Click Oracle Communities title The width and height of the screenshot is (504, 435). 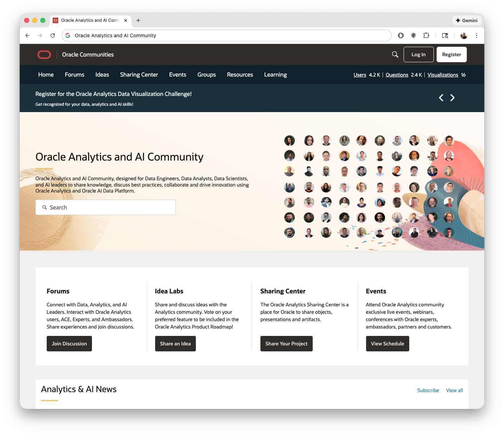88,54
